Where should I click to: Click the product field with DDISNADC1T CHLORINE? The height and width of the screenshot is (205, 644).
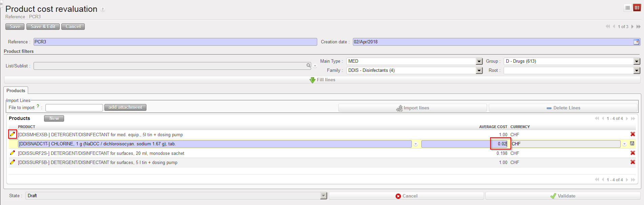[215, 144]
